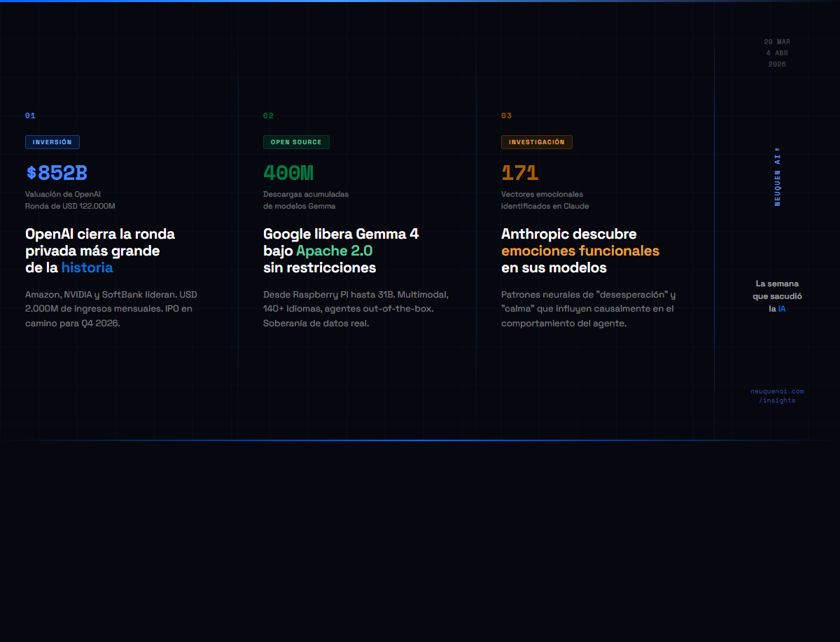This screenshot has width=840, height=642.
Task: Click the card number 03 label
Action: (x=506, y=116)
